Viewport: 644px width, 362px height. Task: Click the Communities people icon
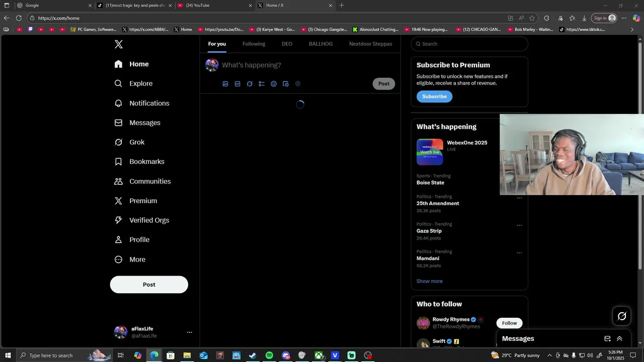point(118,181)
